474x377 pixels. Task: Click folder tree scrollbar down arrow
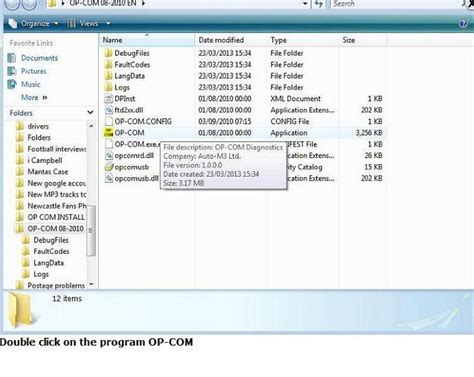pyautogui.click(x=91, y=284)
